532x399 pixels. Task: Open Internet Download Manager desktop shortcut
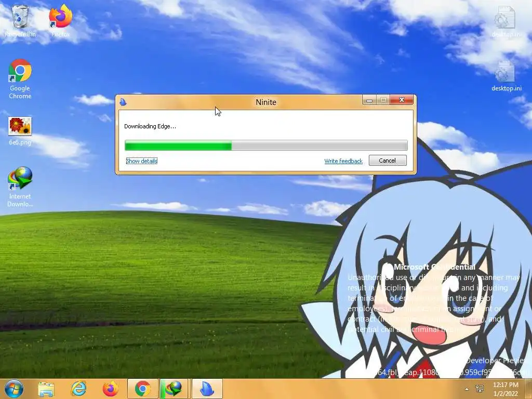point(20,187)
